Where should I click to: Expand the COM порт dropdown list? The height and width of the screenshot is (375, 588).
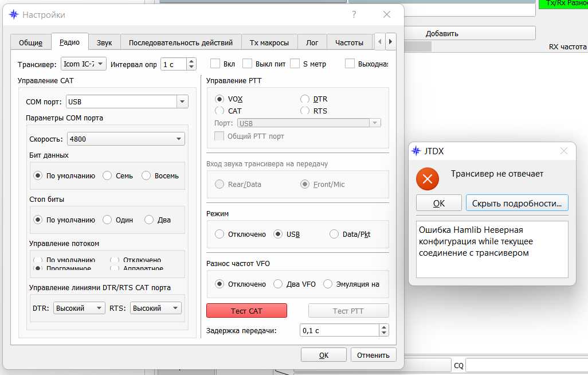pos(182,102)
